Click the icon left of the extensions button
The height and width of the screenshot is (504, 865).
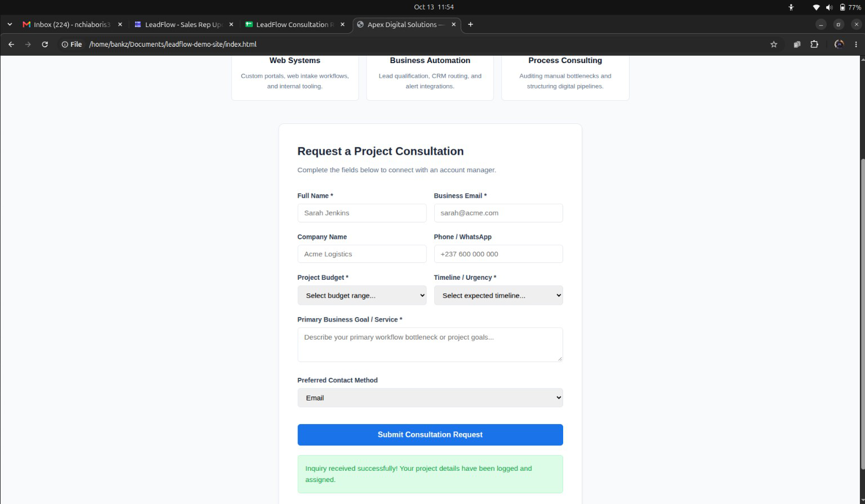coord(797,44)
